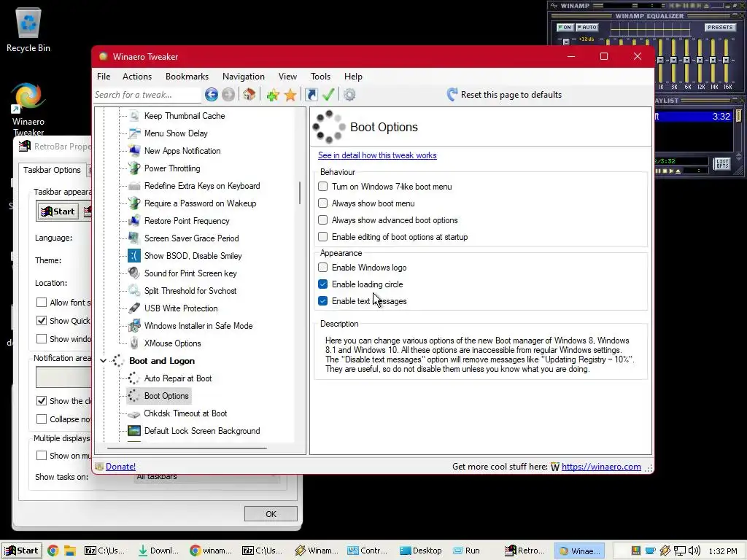This screenshot has width=747, height=560.
Task: Open the Tools menu
Action: (x=320, y=77)
